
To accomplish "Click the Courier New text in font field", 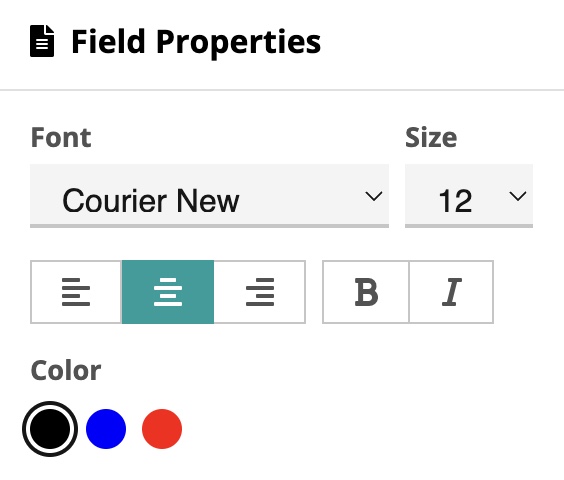I will coord(151,200).
